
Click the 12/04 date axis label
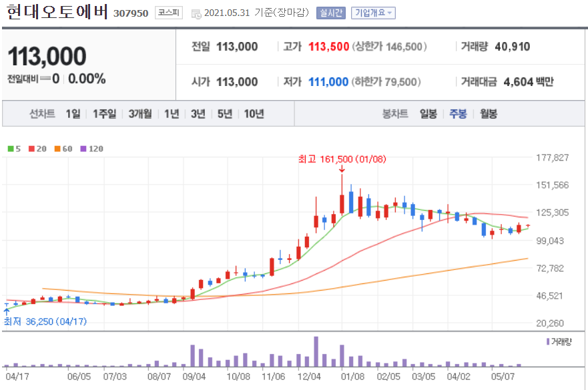coord(309,376)
